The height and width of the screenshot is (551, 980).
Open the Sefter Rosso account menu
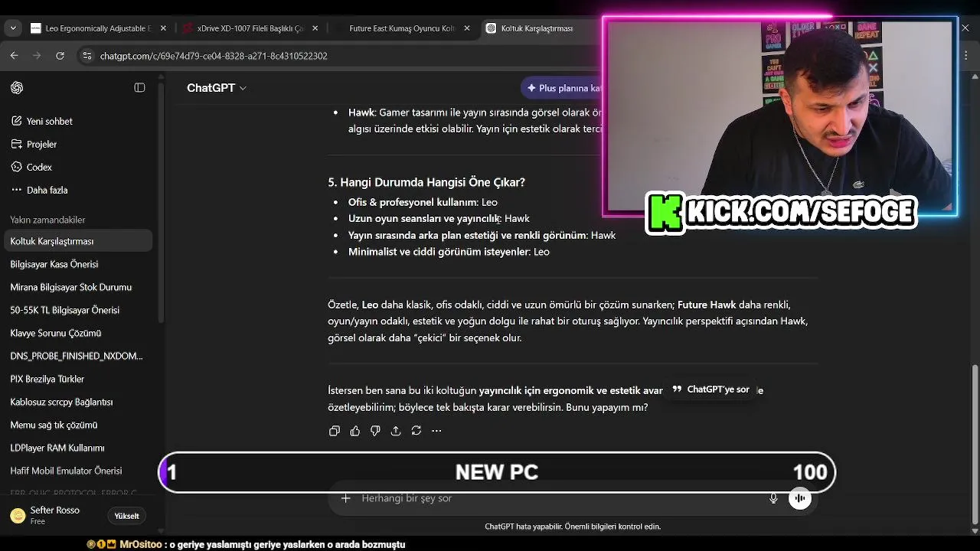click(54, 515)
